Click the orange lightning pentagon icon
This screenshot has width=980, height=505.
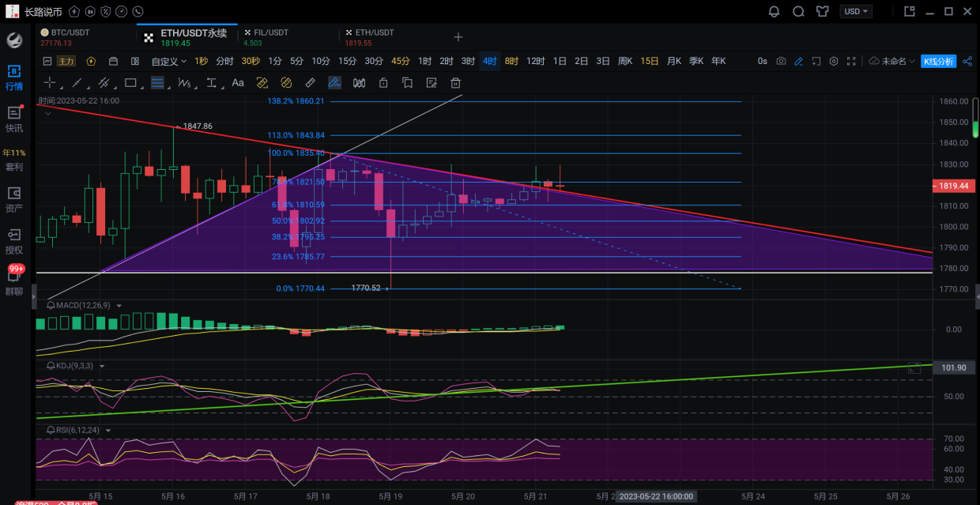[91, 61]
